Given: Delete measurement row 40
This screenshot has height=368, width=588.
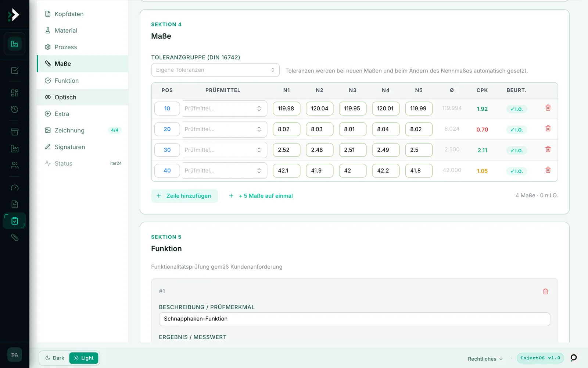Looking at the screenshot, I should [x=548, y=170].
